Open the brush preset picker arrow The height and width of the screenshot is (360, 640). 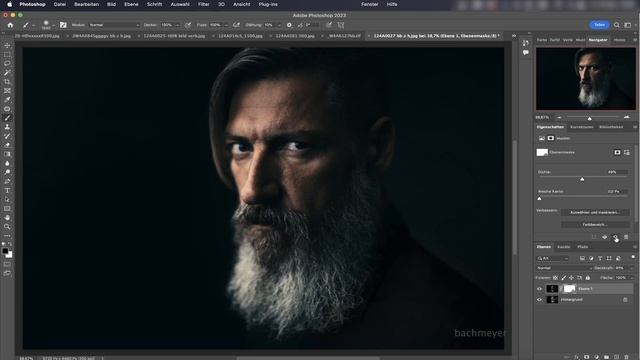53,25
